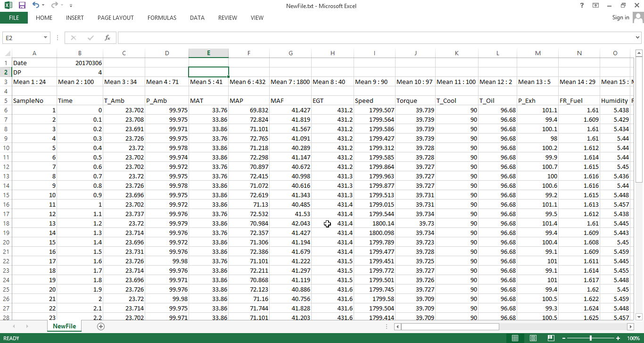Open the undo history dropdown arrow
The height and width of the screenshot is (343, 644).
(x=43, y=5)
